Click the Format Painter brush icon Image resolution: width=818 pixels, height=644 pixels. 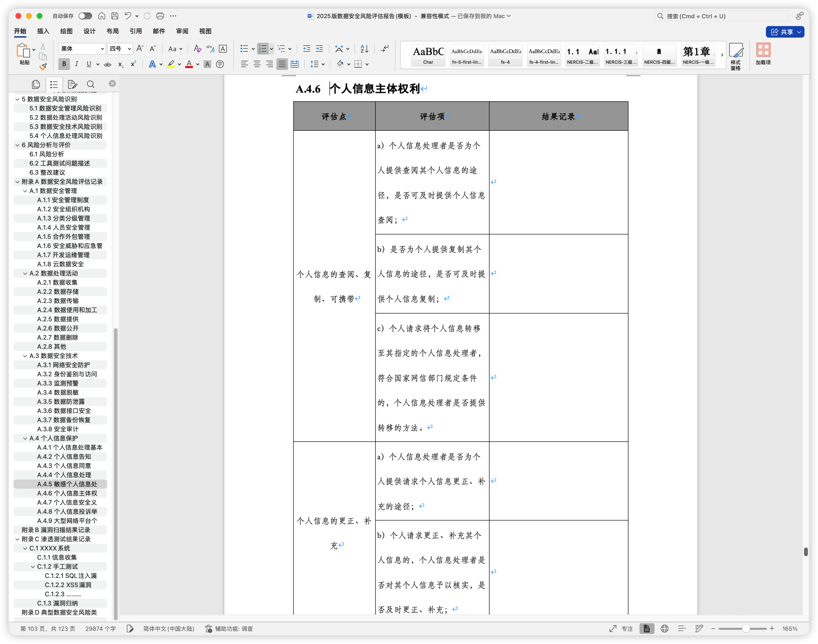(x=43, y=67)
